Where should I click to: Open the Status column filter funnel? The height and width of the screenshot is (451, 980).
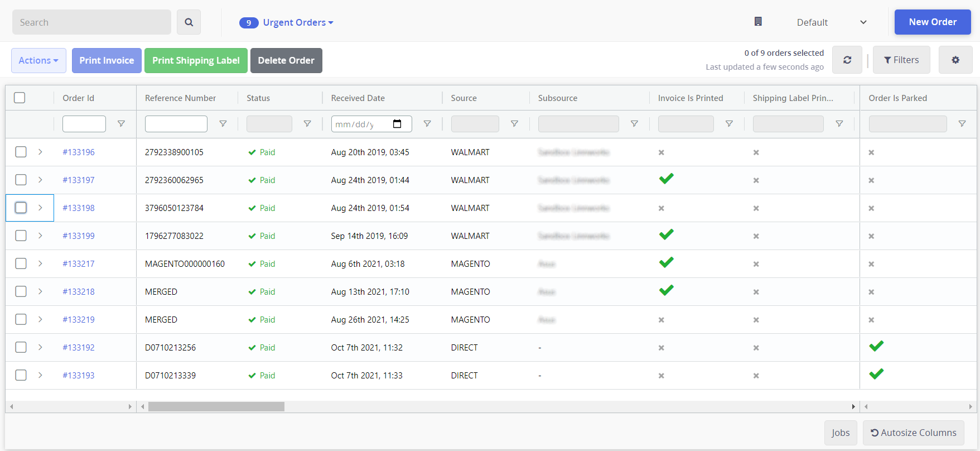pyautogui.click(x=307, y=124)
